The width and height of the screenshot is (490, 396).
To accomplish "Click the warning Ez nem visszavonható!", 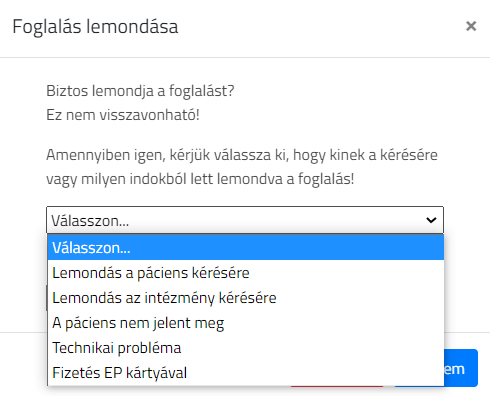I will [x=123, y=115].
